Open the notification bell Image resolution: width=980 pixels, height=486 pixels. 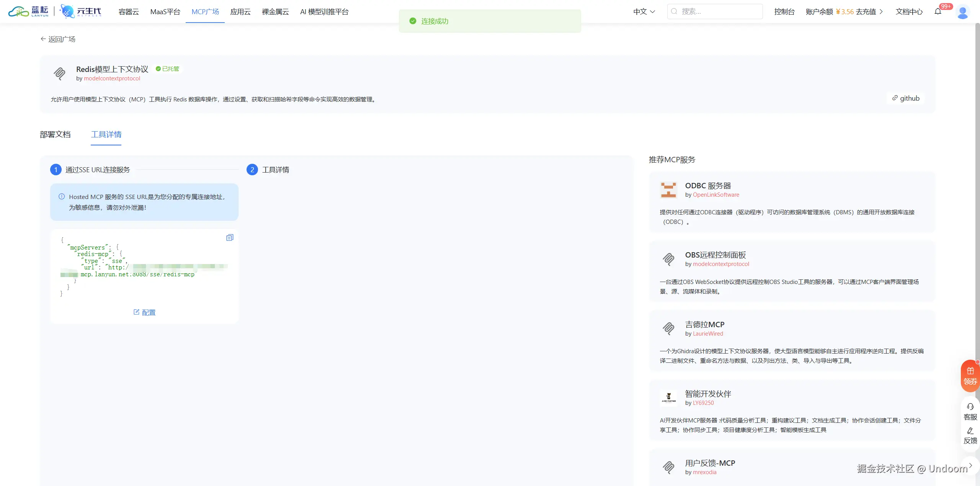(938, 11)
